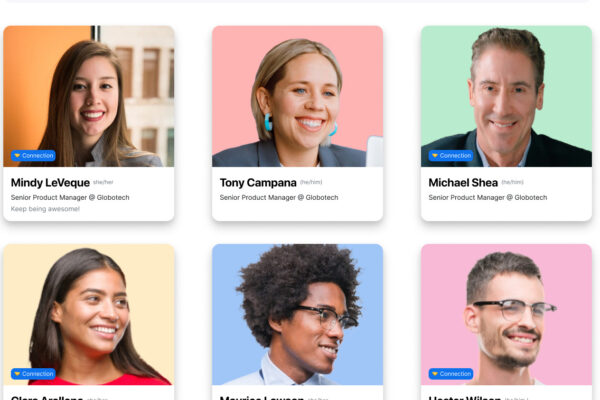Select the red-shirt woman's profile photo
This screenshot has height=400, width=600.
[x=89, y=314]
